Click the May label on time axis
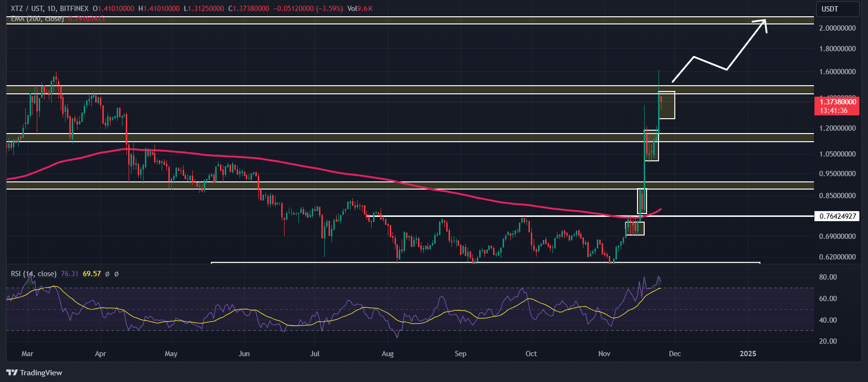Screen dimensions: 868x382 (171, 354)
